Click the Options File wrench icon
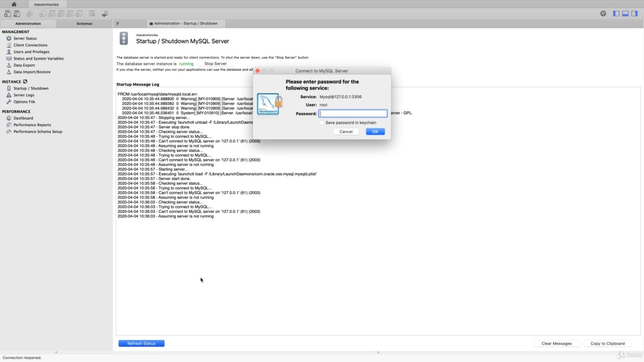644x362 pixels. tap(9, 102)
